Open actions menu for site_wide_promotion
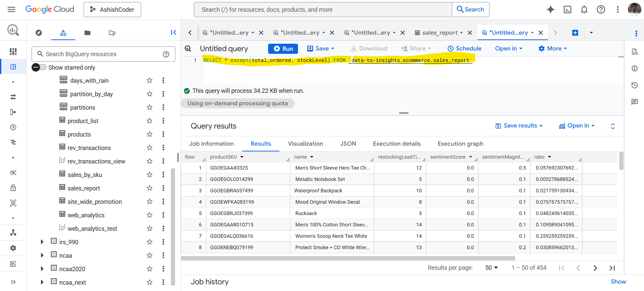The height and width of the screenshot is (291, 644). pos(163,202)
